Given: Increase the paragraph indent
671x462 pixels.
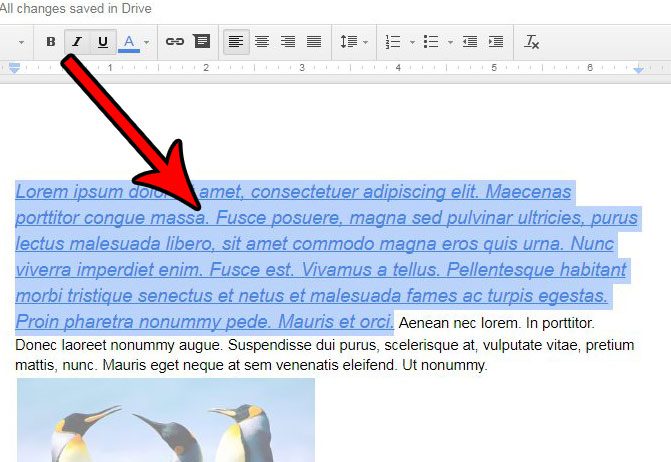Looking at the screenshot, I should (495, 42).
